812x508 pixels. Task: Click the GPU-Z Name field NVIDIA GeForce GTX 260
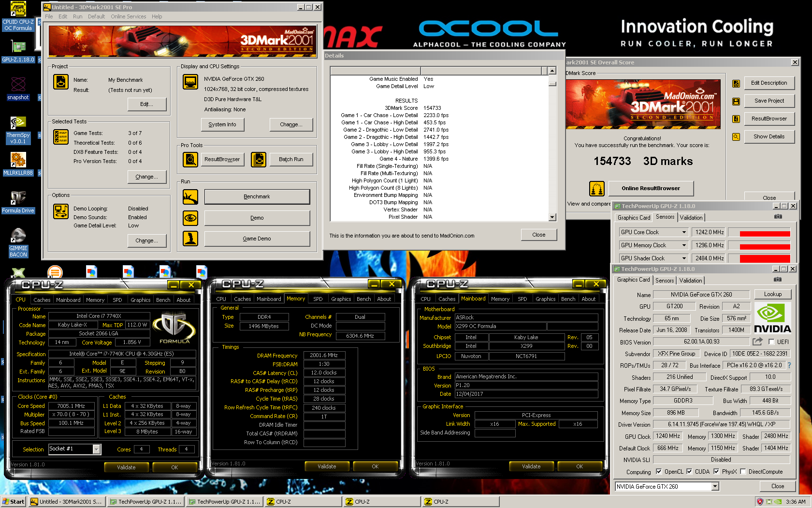[701, 295]
